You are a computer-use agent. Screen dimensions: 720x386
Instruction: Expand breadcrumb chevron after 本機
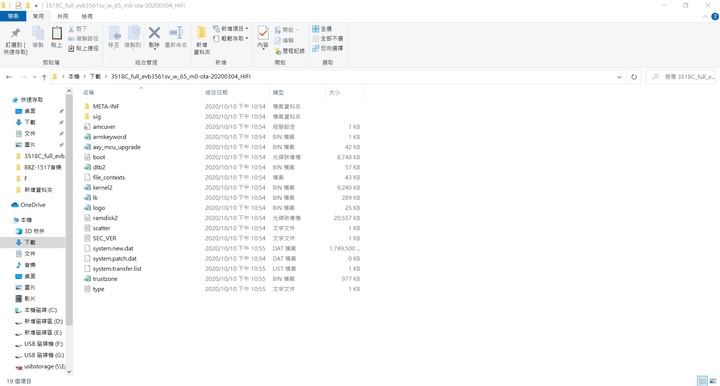coord(85,77)
